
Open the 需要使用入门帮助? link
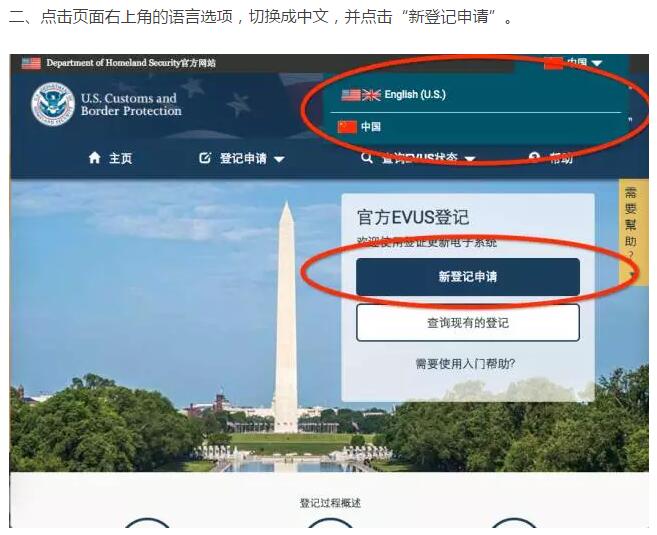coord(465,363)
